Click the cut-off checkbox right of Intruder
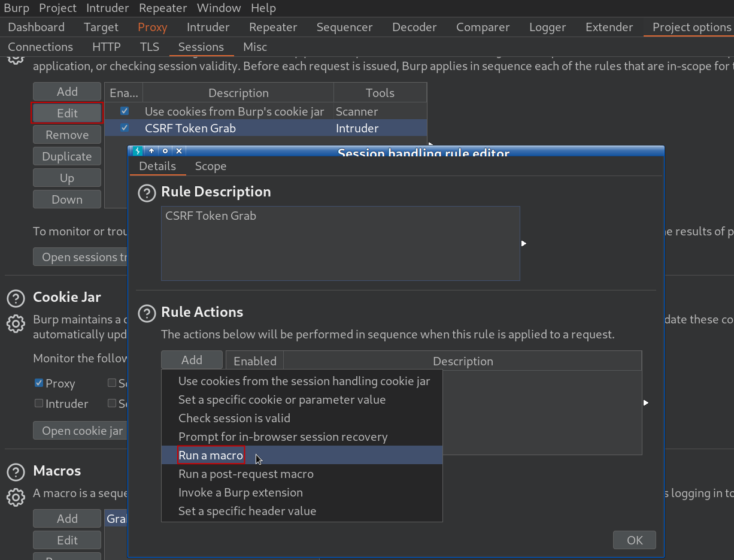The height and width of the screenshot is (560, 734). 112,403
